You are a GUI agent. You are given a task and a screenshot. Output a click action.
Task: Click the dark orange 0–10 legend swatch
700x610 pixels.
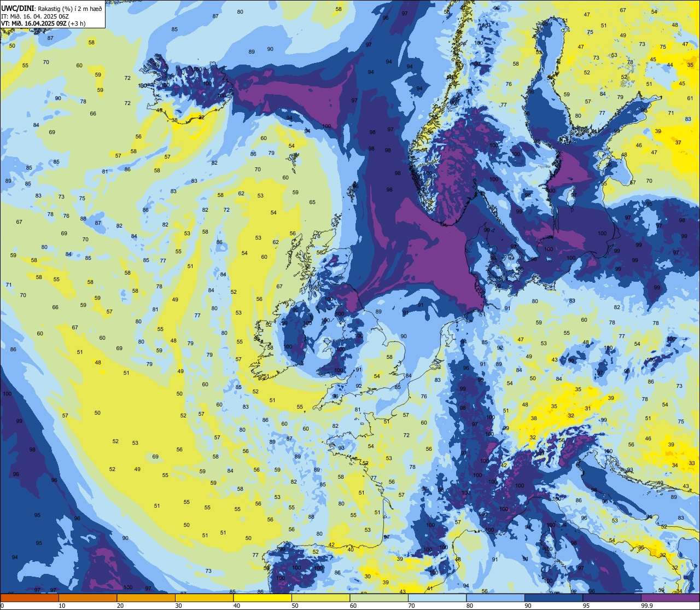pos(30,597)
